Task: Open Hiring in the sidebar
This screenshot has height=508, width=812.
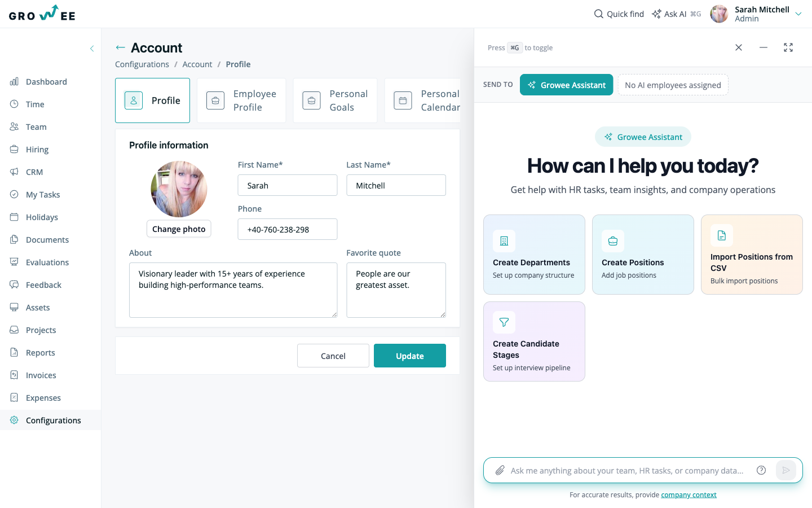Action: 37,150
